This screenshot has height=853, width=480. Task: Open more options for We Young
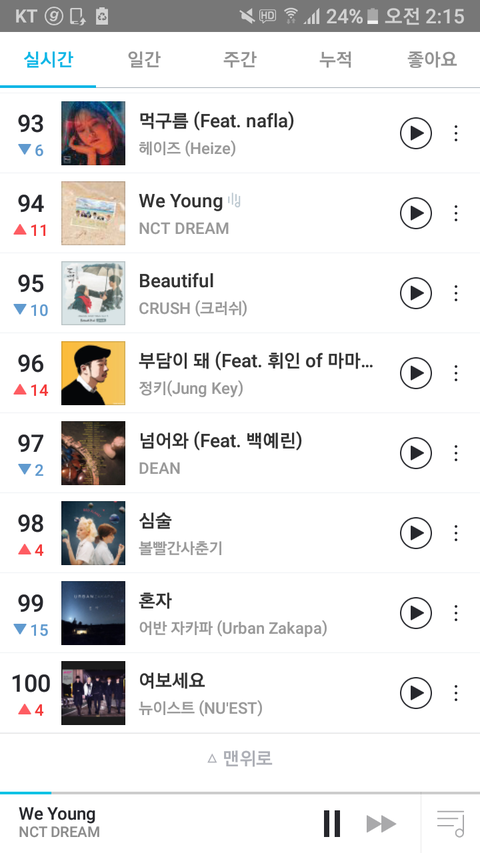point(456,213)
